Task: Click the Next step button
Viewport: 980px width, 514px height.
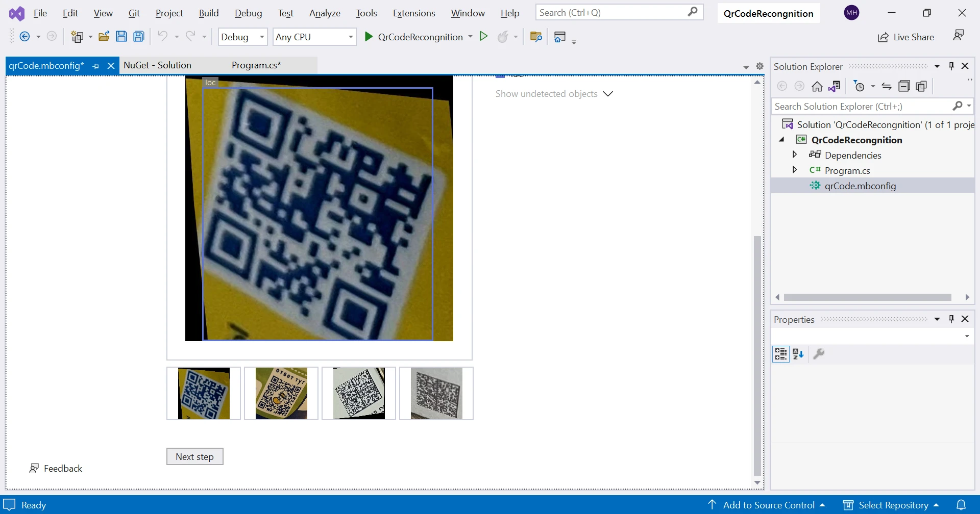Action: coord(194,457)
